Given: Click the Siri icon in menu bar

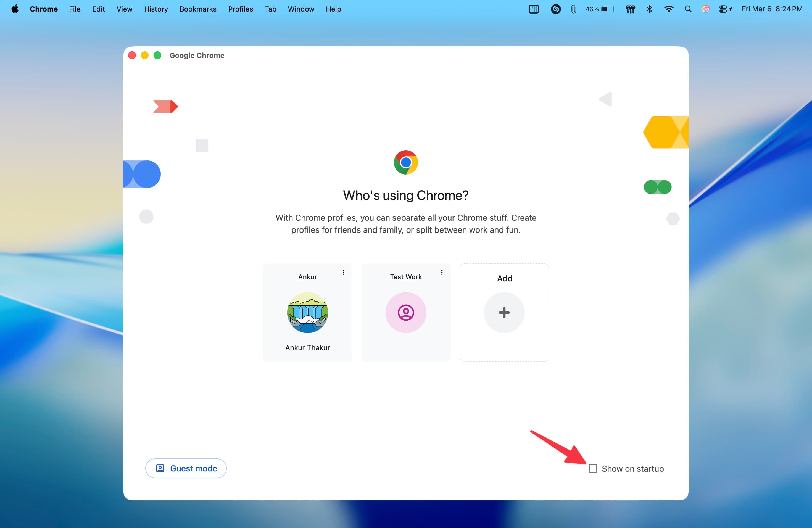Looking at the screenshot, I should pyautogui.click(x=706, y=9).
